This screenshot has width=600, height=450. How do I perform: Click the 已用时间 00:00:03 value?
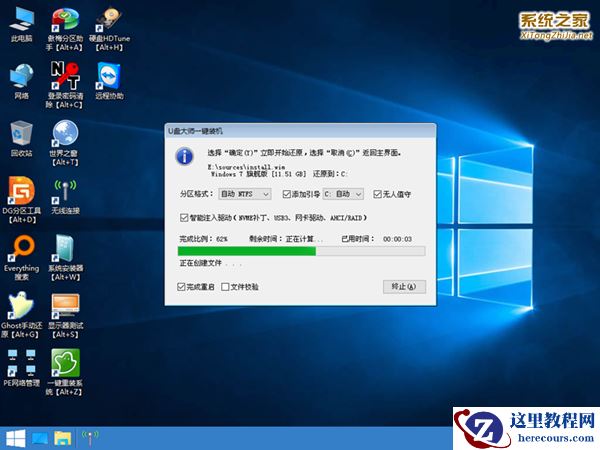coord(397,239)
